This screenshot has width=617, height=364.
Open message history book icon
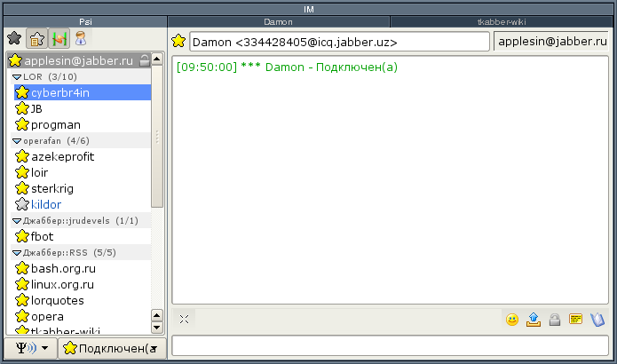tap(597, 320)
